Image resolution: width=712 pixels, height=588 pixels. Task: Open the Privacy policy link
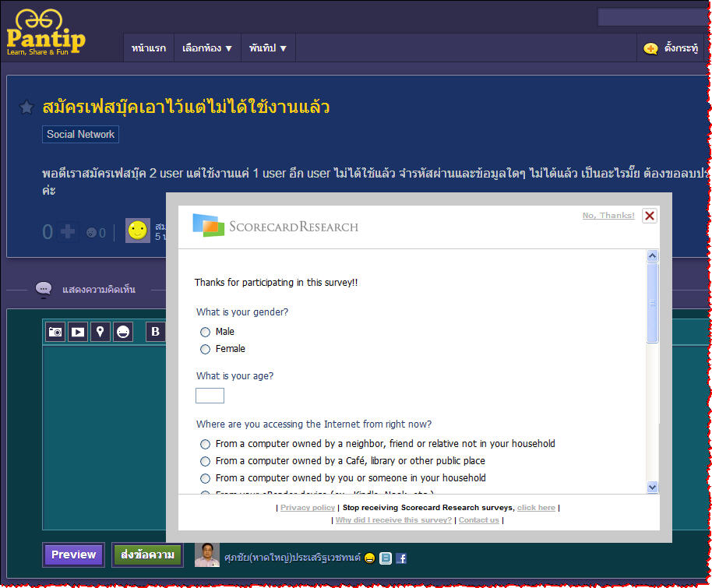(x=308, y=508)
